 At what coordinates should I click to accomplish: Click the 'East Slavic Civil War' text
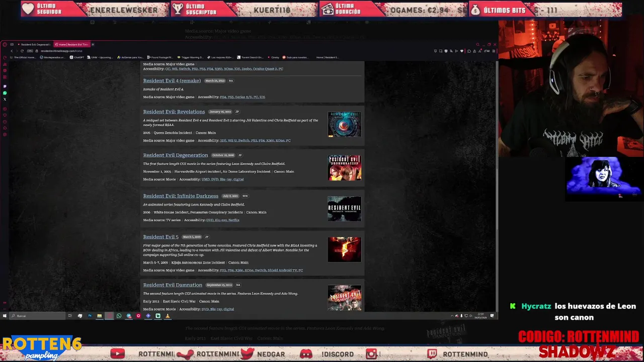[179, 301]
